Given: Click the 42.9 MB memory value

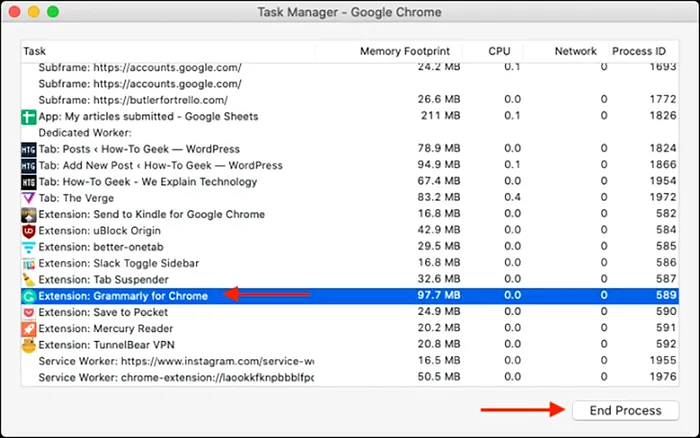Looking at the screenshot, I should 439,230.
